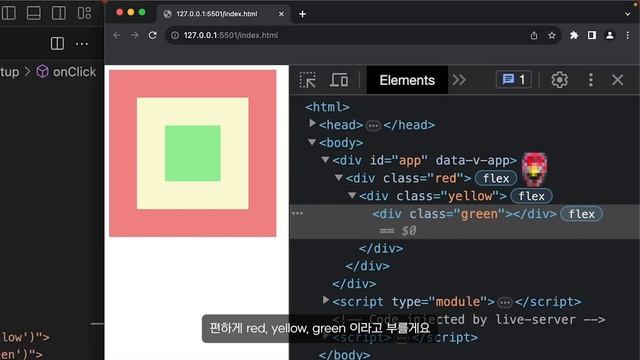Activate the DevTools inspect element picker

(x=307, y=80)
